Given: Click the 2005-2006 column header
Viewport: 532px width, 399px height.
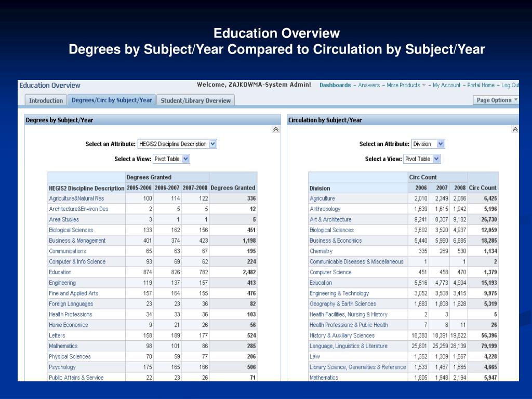Looking at the screenshot, I should (x=139, y=188).
